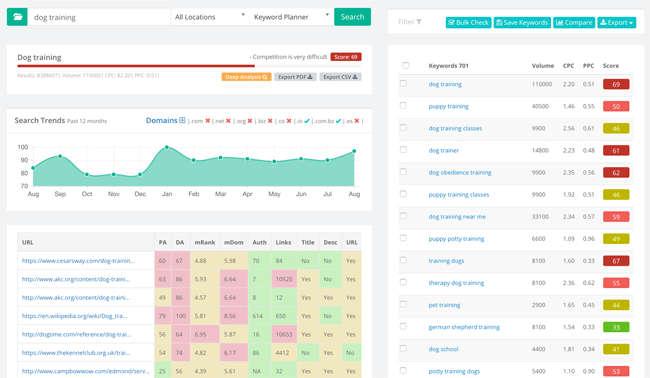The image size is (650, 378).
Task: Check the select-all Keywords header checkbox
Action: point(405,65)
